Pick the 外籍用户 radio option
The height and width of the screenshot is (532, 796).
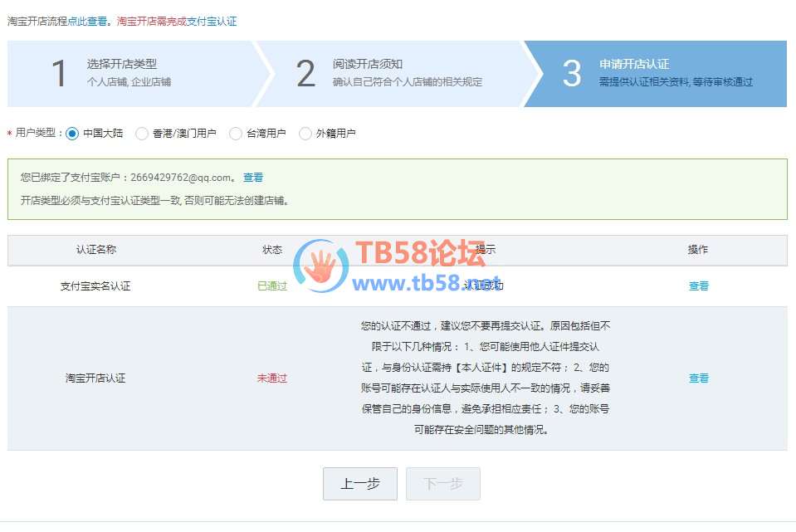305,134
